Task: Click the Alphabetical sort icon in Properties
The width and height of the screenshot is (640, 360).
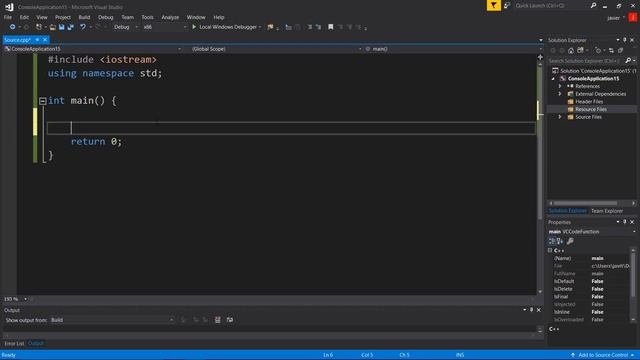Action: pyautogui.click(x=560, y=241)
